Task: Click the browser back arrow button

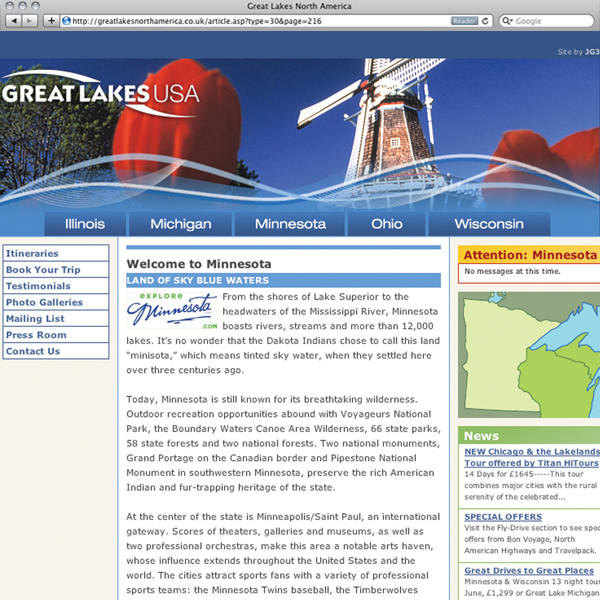Action: [14, 21]
